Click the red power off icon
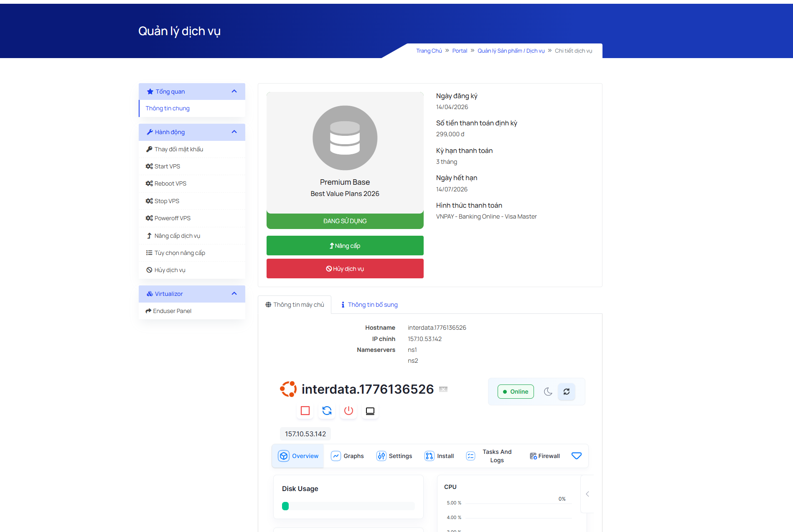 (x=348, y=411)
